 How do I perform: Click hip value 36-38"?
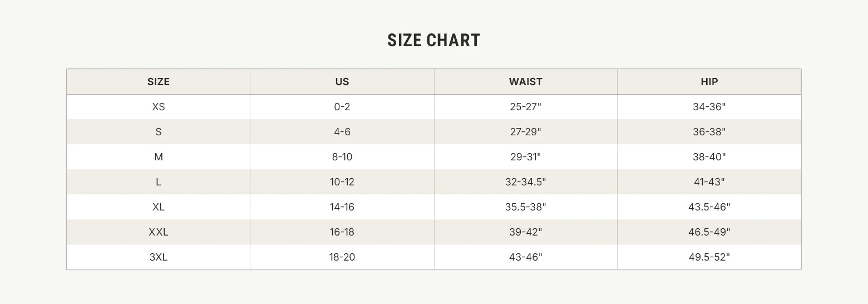coord(709,132)
